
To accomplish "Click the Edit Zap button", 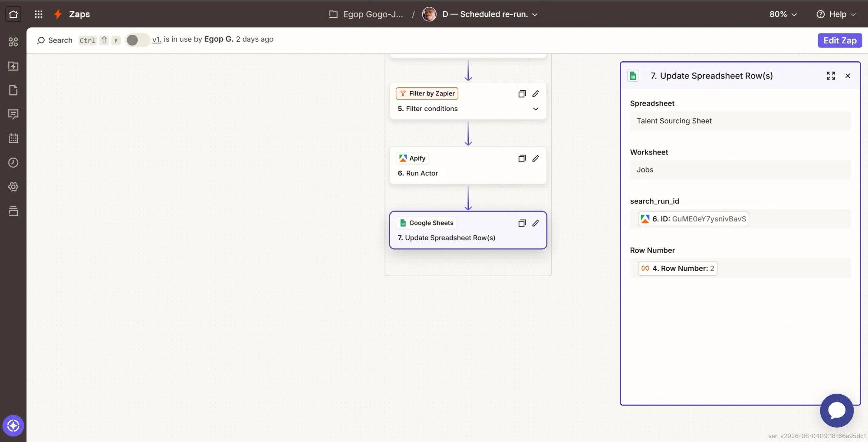I will pos(840,40).
